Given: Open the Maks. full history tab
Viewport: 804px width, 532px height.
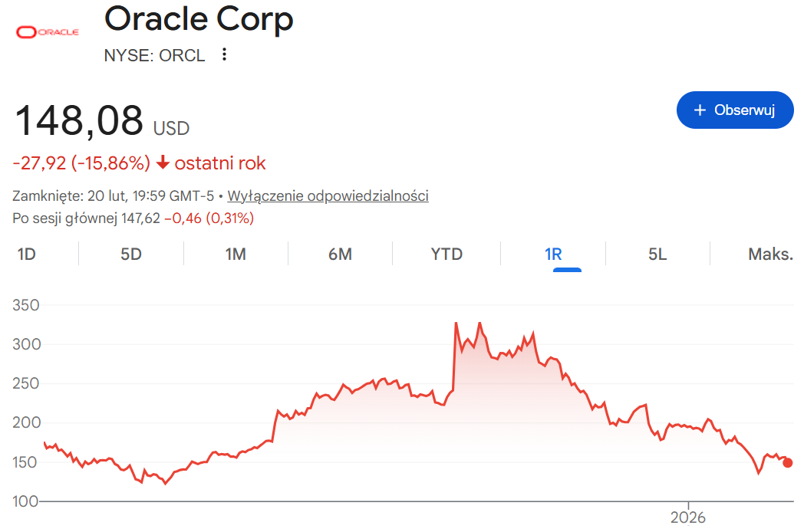Looking at the screenshot, I should click(769, 255).
